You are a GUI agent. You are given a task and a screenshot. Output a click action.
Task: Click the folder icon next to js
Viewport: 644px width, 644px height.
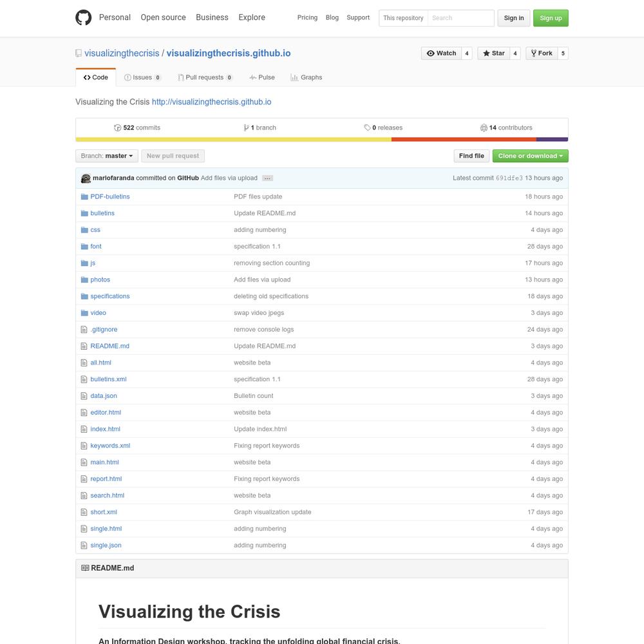[84, 263]
